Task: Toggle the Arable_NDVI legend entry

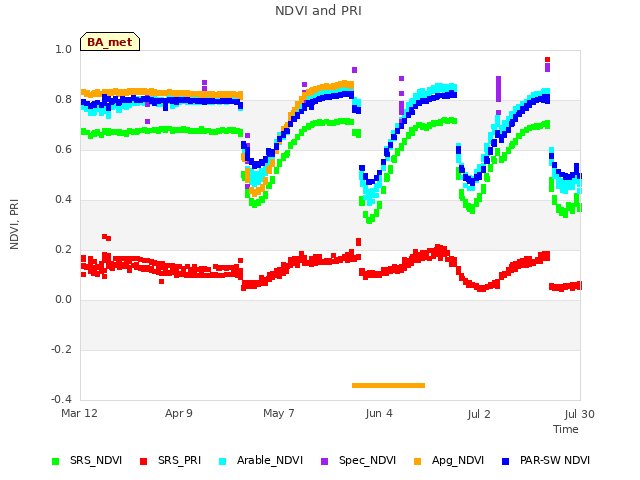Action: point(261,461)
